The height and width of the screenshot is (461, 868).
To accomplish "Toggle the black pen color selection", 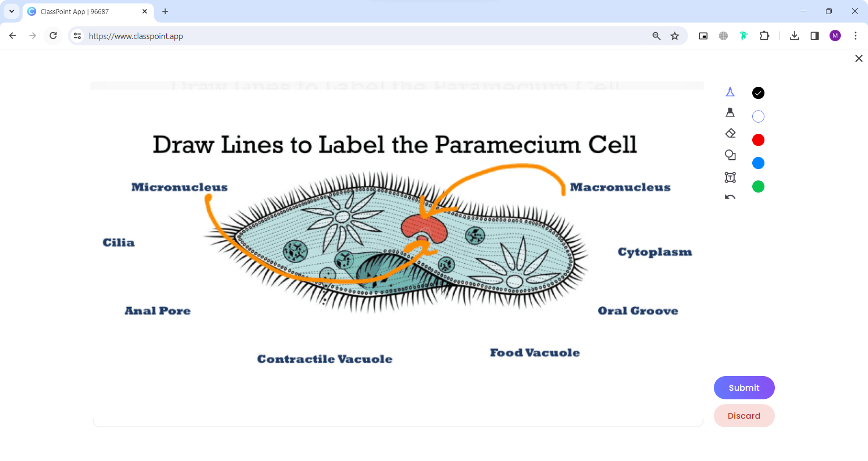I will (x=758, y=93).
